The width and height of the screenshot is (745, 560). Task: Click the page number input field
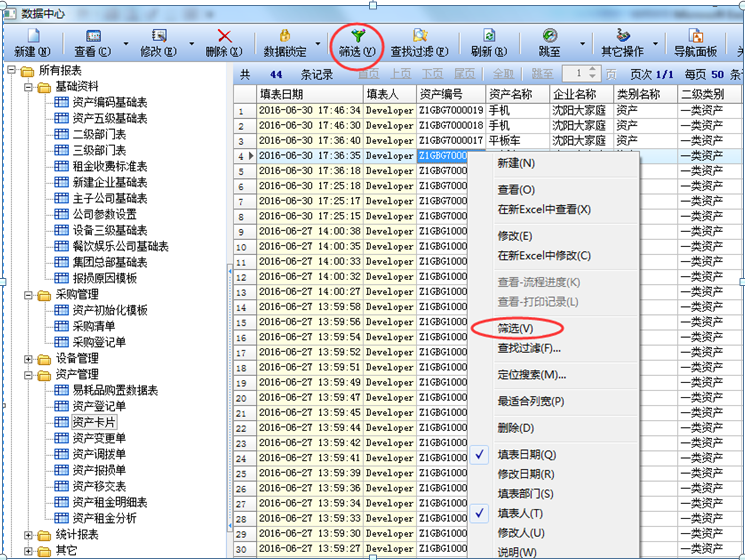click(575, 74)
